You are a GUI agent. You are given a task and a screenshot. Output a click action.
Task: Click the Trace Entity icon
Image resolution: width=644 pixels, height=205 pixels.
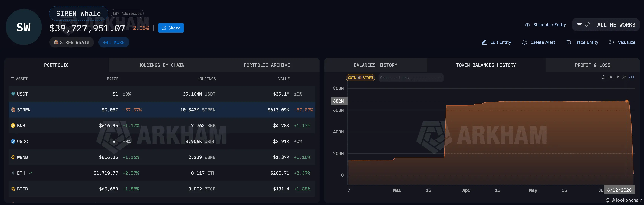coord(569,42)
